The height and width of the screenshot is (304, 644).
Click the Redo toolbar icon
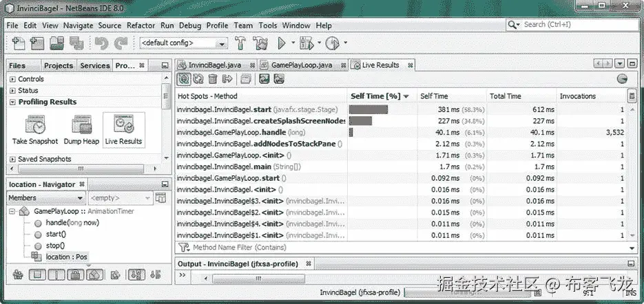tap(121, 43)
